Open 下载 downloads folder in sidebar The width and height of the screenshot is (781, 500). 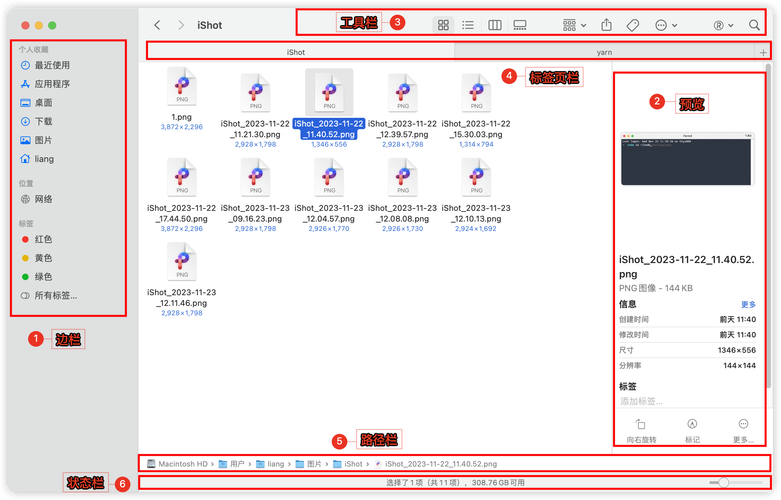pos(43,121)
